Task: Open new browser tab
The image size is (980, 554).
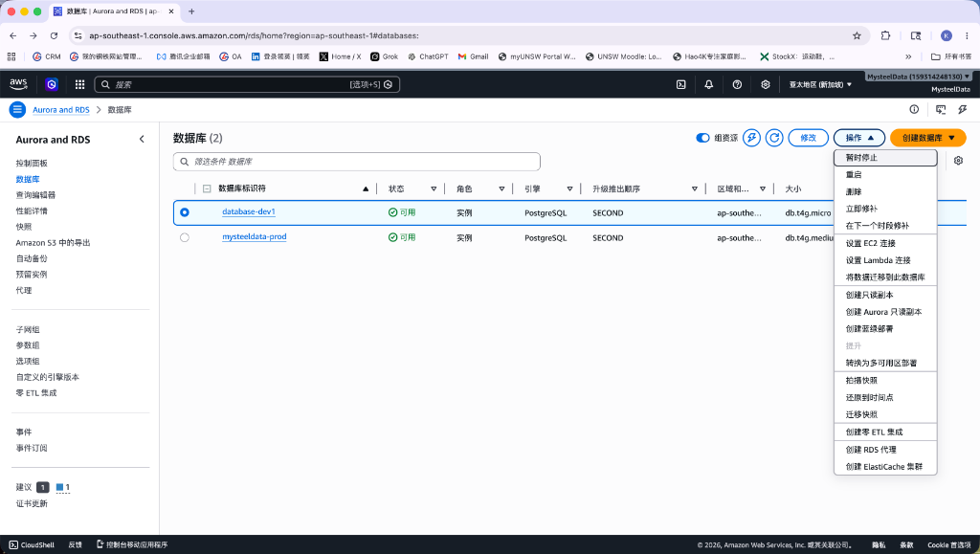Action: pyautogui.click(x=191, y=11)
